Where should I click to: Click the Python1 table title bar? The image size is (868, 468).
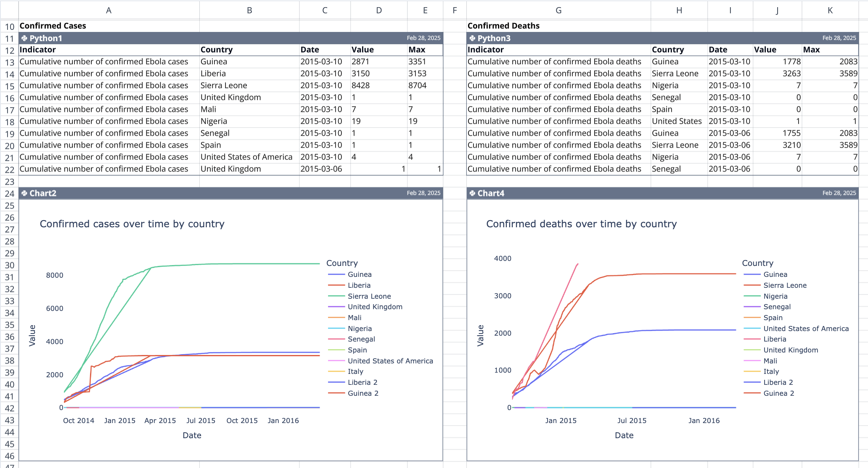(210, 38)
